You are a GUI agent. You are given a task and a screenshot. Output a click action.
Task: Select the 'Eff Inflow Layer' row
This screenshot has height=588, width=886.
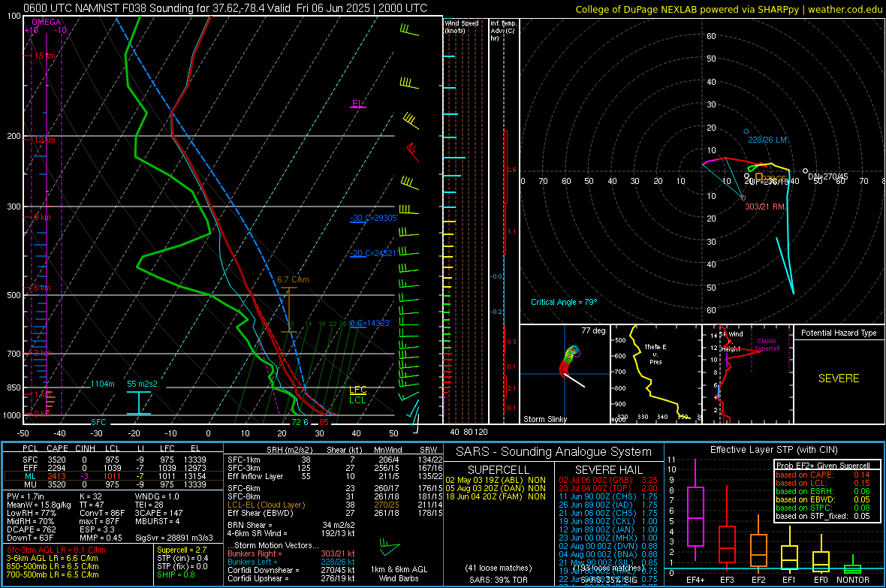[x=335, y=476]
